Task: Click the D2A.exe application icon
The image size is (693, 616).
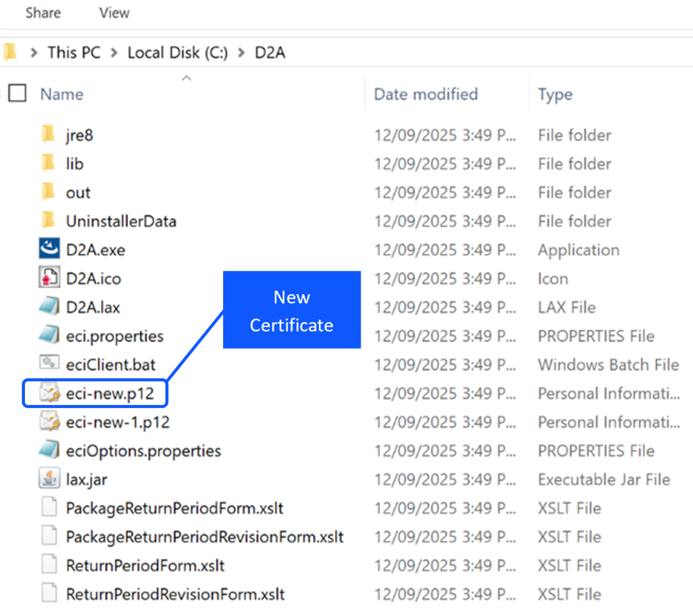Action: [x=49, y=249]
